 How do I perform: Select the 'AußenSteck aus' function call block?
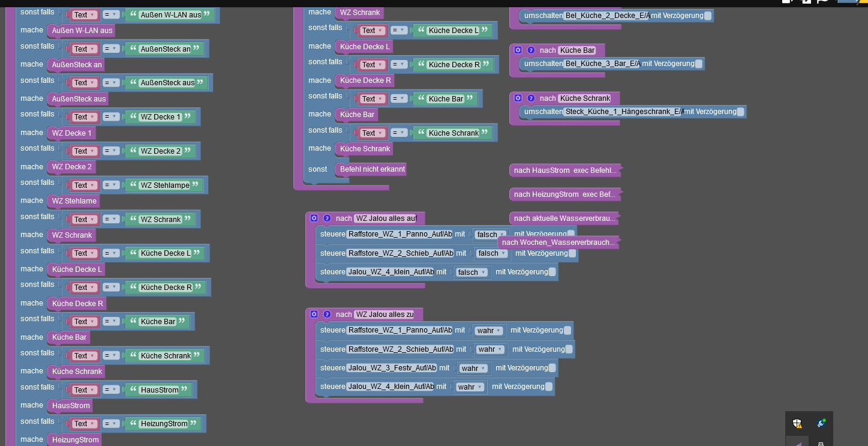(x=79, y=98)
